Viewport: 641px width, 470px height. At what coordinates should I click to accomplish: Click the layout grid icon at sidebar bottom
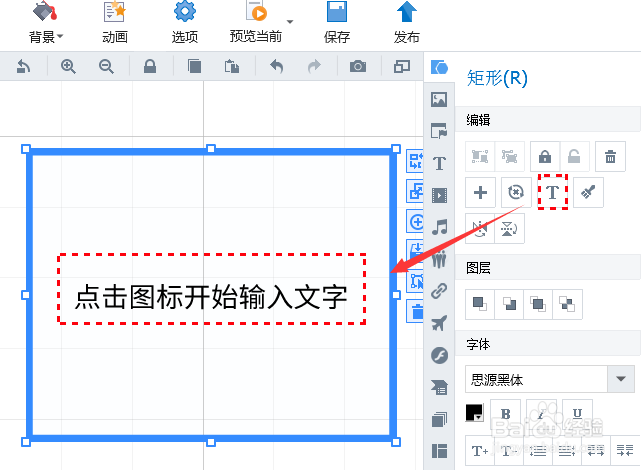coord(439,451)
